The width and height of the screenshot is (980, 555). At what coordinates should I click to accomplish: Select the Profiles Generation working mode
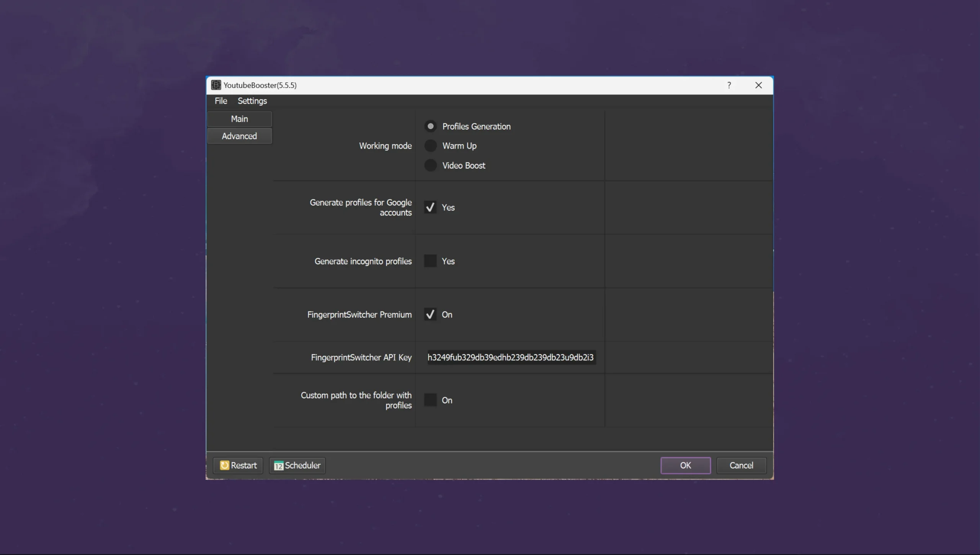coord(430,126)
